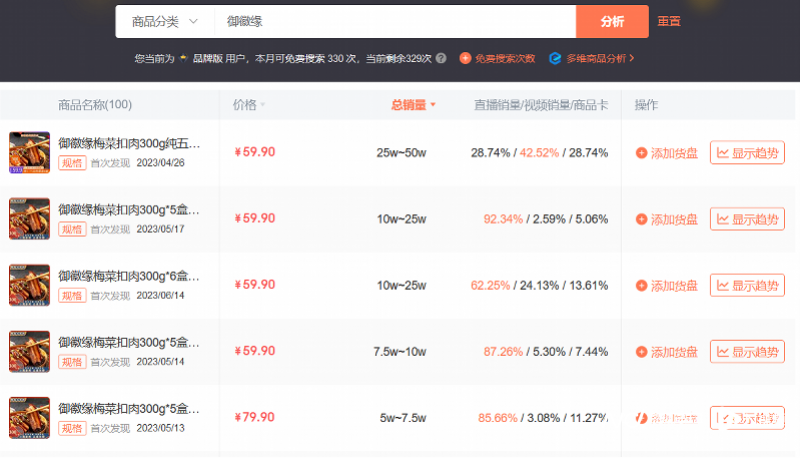Sort by 价格 column header
This screenshot has height=458, width=800.
[x=244, y=105]
